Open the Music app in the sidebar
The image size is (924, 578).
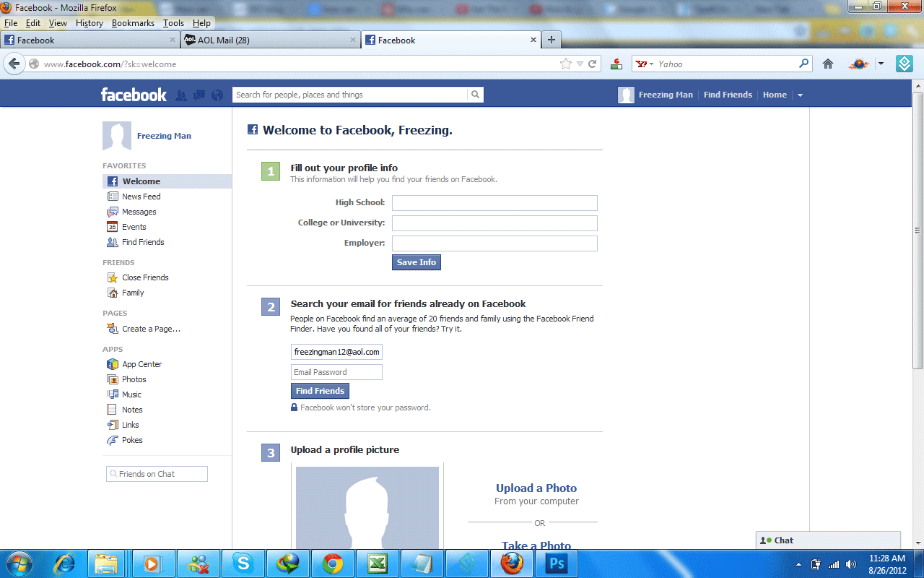pyautogui.click(x=131, y=394)
